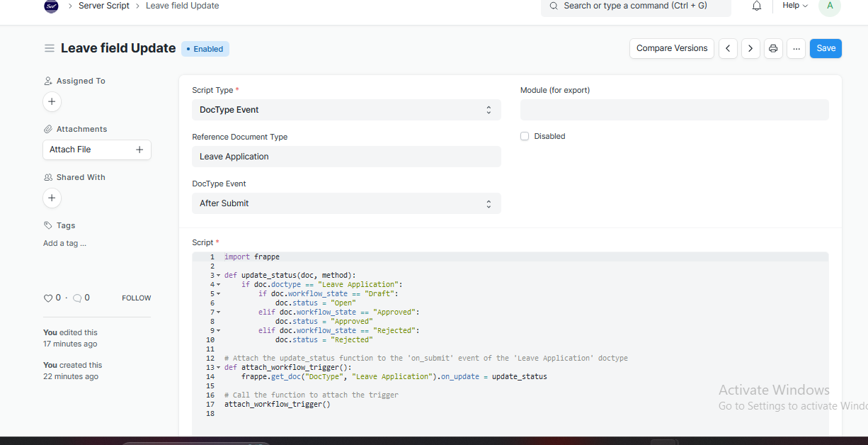Add an assignee with the Assigned To plus
Image resolution: width=868 pixels, height=445 pixels.
coord(52,101)
